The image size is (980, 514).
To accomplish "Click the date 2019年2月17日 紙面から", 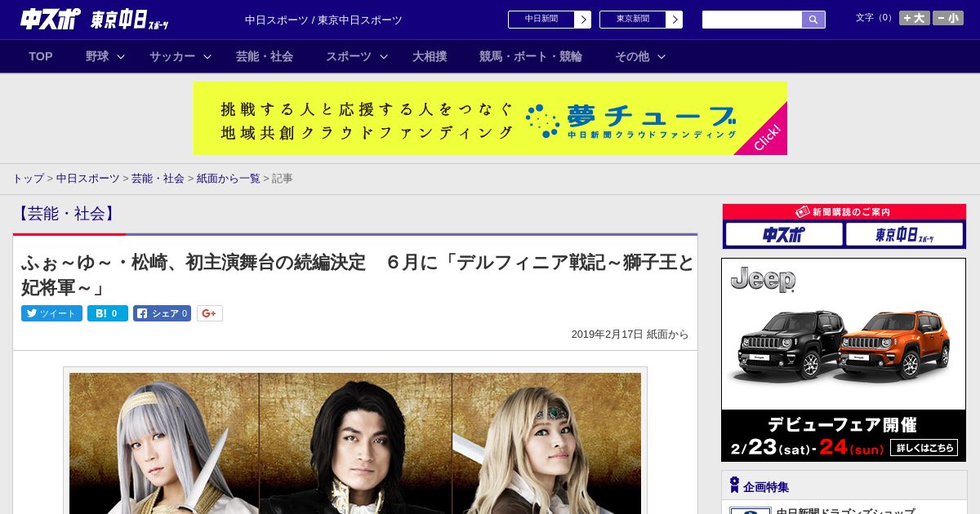I will click(x=630, y=335).
